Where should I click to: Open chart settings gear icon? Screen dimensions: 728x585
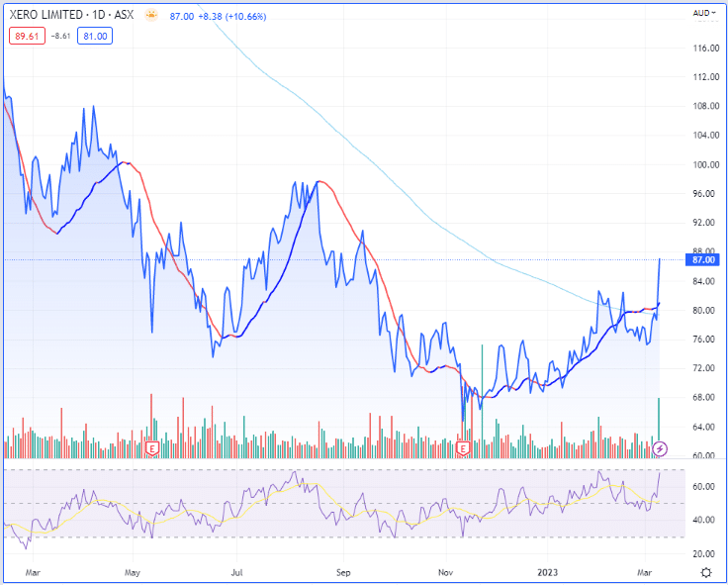click(705, 572)
